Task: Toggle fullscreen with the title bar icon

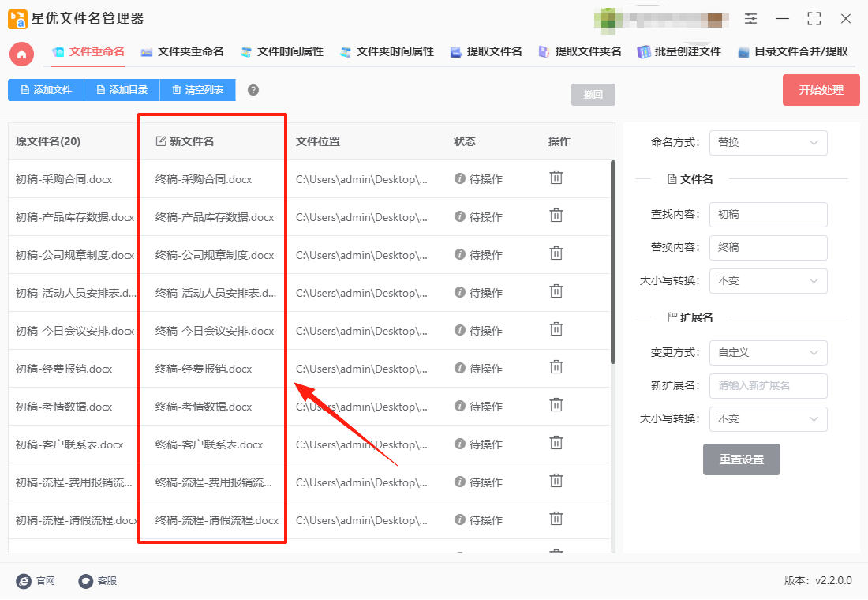Action: pos(814,19)
